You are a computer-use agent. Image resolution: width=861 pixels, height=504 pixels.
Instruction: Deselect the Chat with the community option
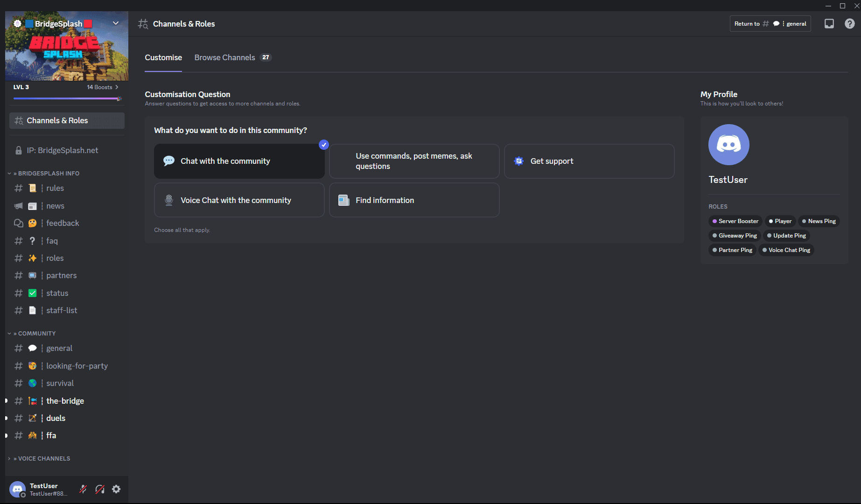click(239, 161)
